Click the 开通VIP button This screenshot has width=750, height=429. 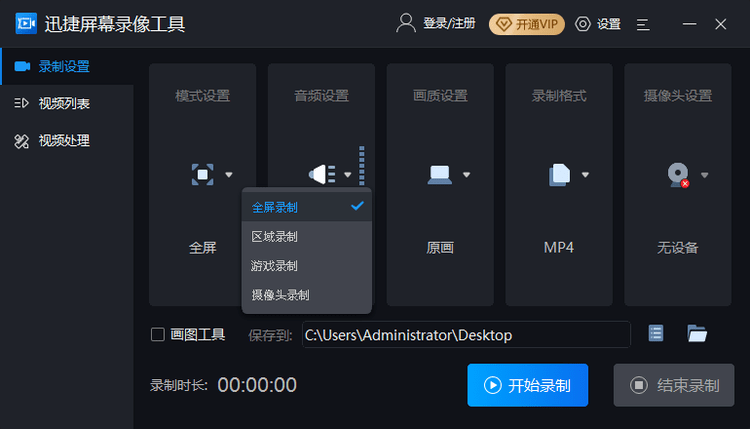[527, 24]
